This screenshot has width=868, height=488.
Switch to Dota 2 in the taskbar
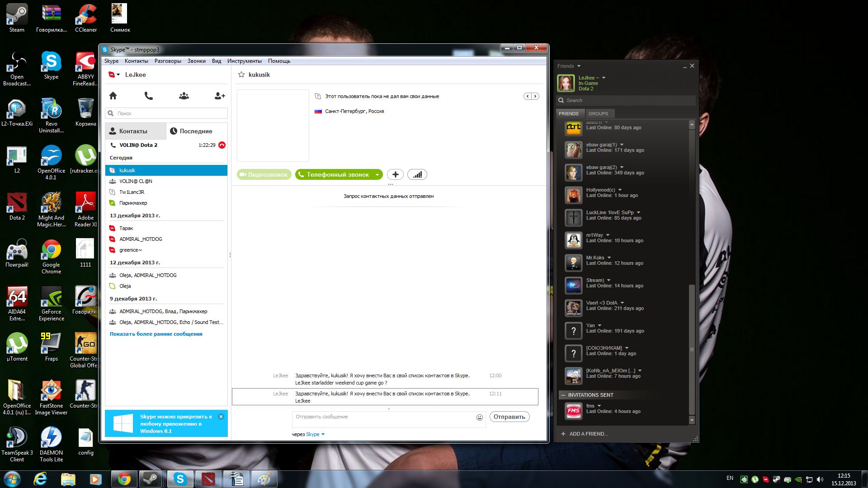[208, 479]
